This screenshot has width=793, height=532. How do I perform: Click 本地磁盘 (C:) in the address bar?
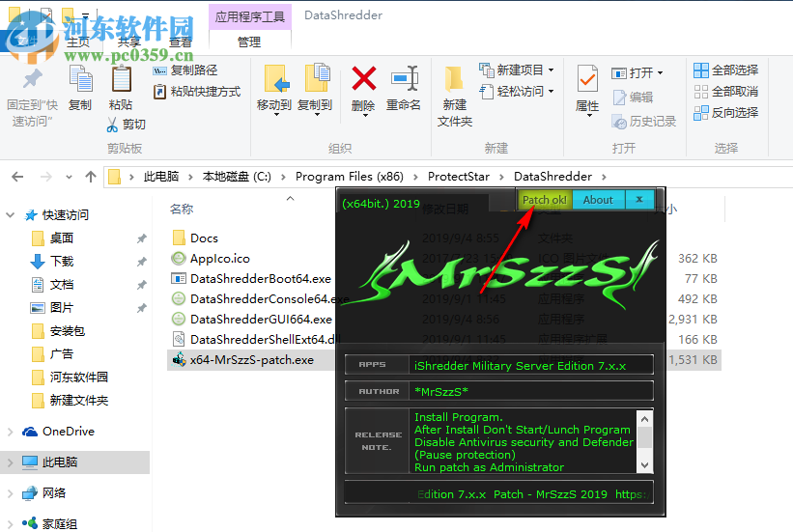click(237, 177)
